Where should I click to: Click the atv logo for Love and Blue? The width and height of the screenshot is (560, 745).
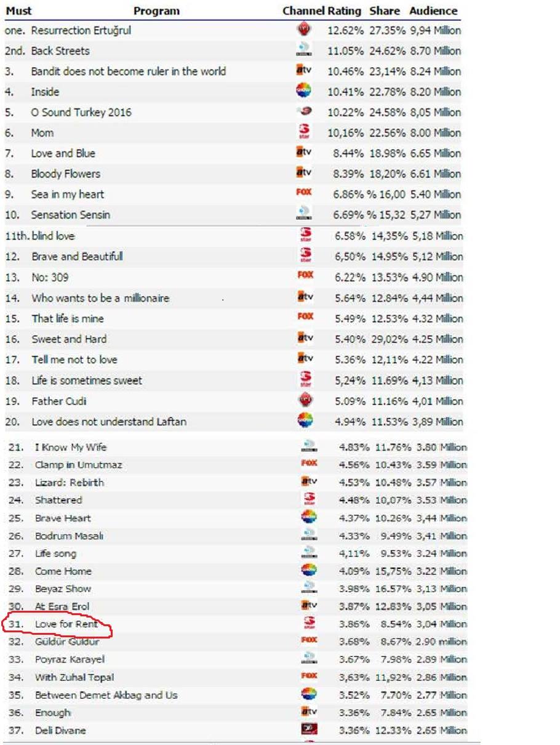click(x=304, y=152)
